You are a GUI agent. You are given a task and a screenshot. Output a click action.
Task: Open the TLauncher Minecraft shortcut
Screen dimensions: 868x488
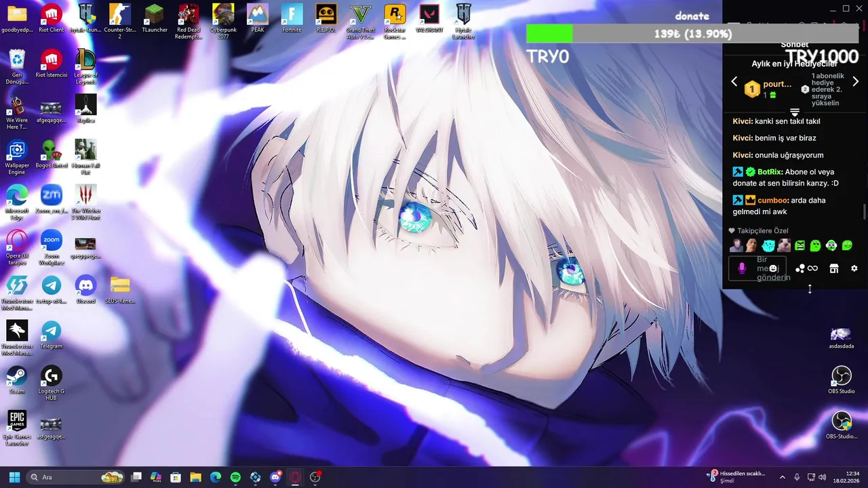pyautogui.click(x=155, y=19)
